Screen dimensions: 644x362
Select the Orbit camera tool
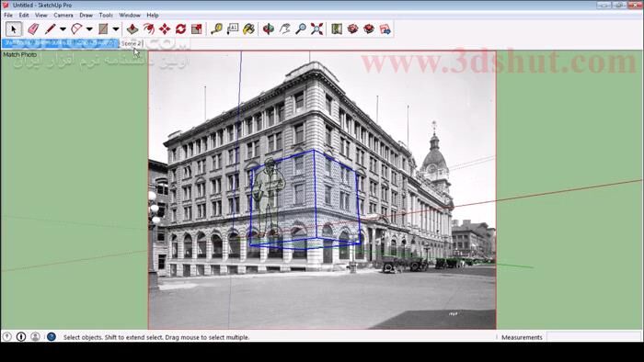269,29
